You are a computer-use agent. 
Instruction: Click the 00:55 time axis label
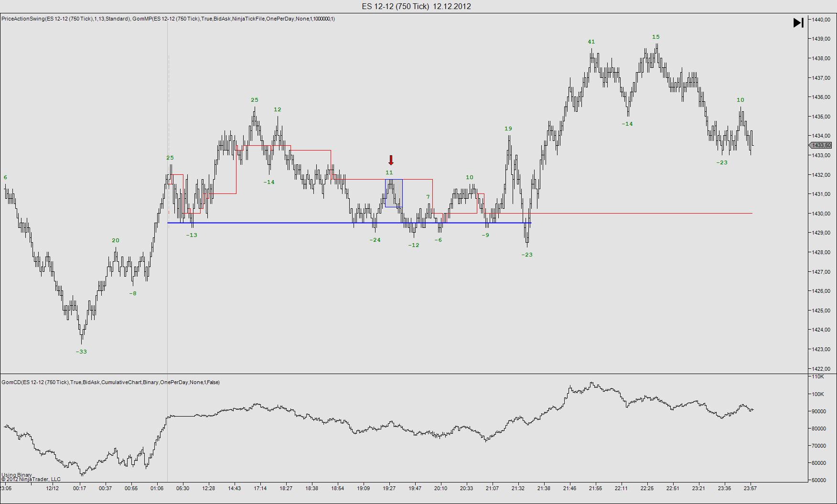[x=131, y=488]
